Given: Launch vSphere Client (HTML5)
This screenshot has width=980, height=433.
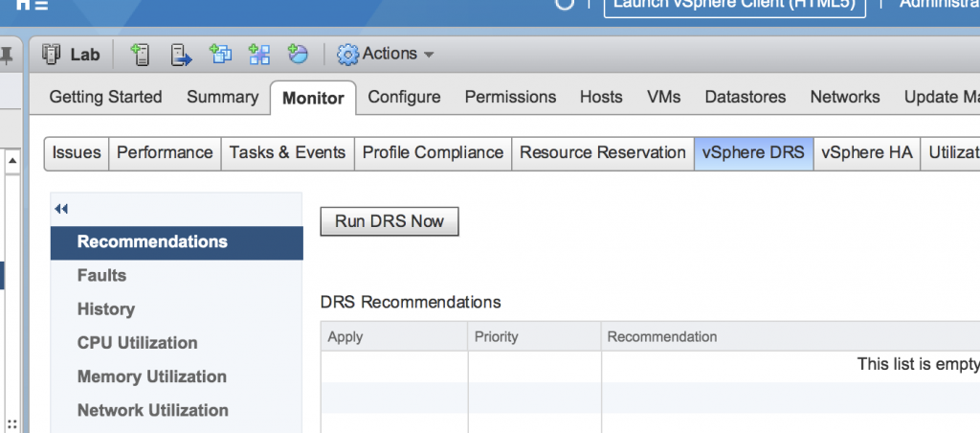Looking at the screenshot, I should point(734,4).
